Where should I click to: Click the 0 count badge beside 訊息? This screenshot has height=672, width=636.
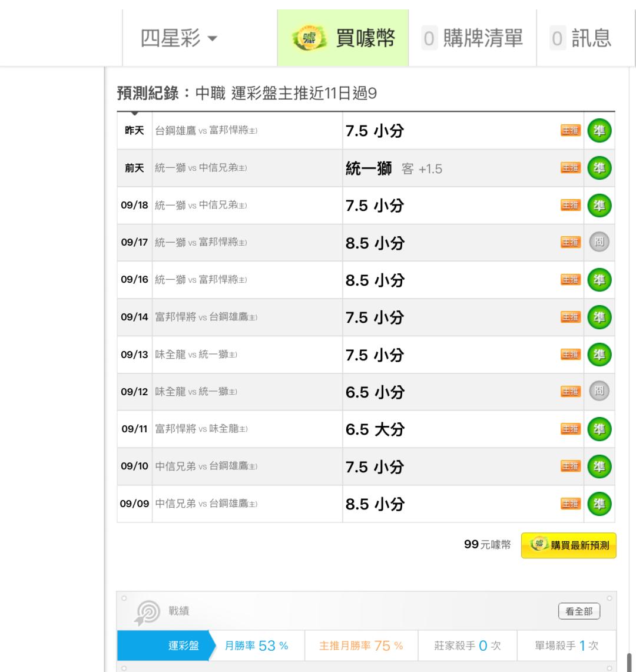(x=557, y=38)
